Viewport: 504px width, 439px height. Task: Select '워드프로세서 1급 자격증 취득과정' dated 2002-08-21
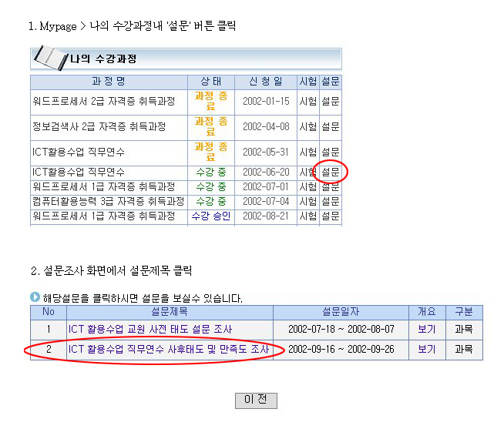[x=104, y=216]
